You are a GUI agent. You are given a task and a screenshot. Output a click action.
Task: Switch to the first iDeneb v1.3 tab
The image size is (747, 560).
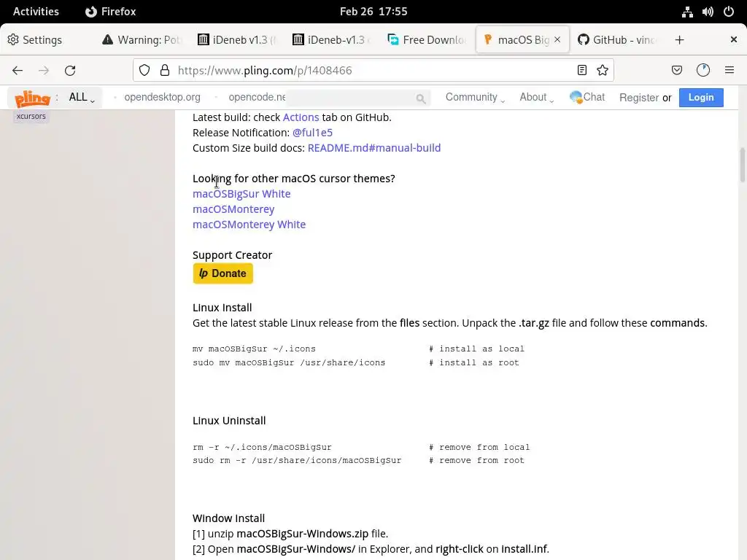click(236, 40)
